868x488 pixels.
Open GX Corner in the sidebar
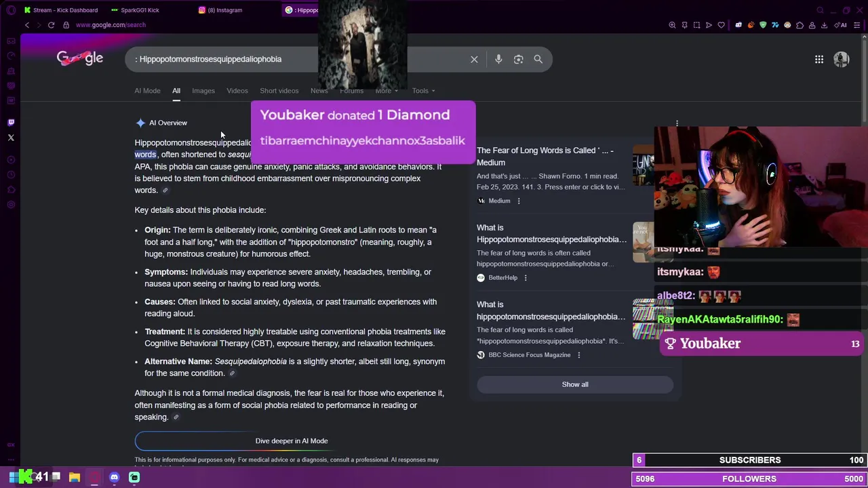pyautogui.click(x=11, y=41)
